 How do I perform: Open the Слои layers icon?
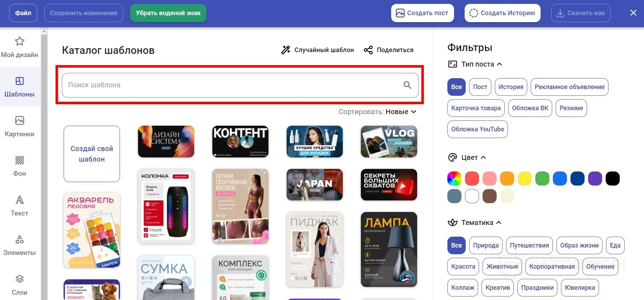pyautogui.click(x=20, y=279)
